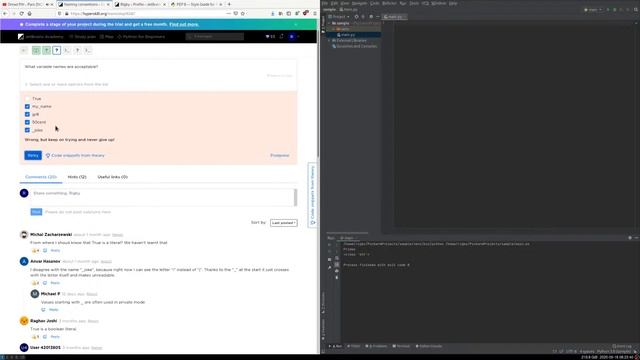
Task: Open a new browser tab
Action: [x=229, y=4]
